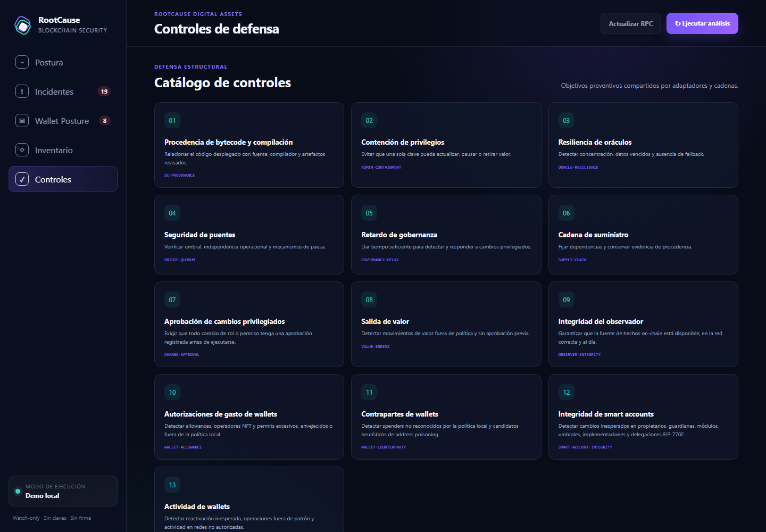Click number badge 05 on Retardo de gobernanza

point(369,213)
